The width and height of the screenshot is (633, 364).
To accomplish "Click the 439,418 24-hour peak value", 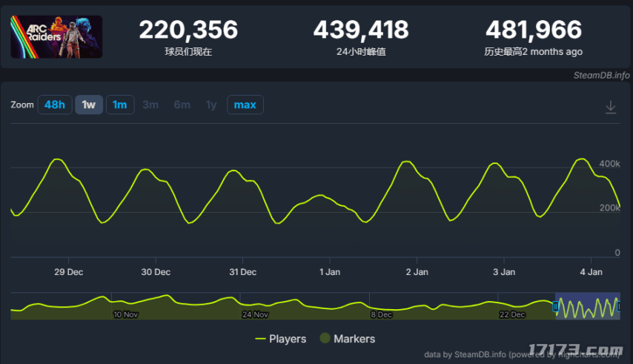I will (x=360, y=30).
